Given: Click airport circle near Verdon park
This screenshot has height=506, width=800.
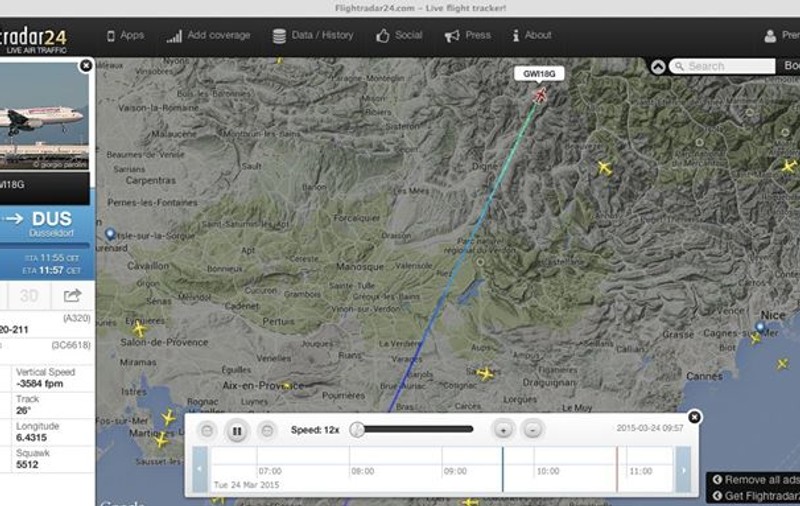Looking at the screenshot, I should 480,262.
